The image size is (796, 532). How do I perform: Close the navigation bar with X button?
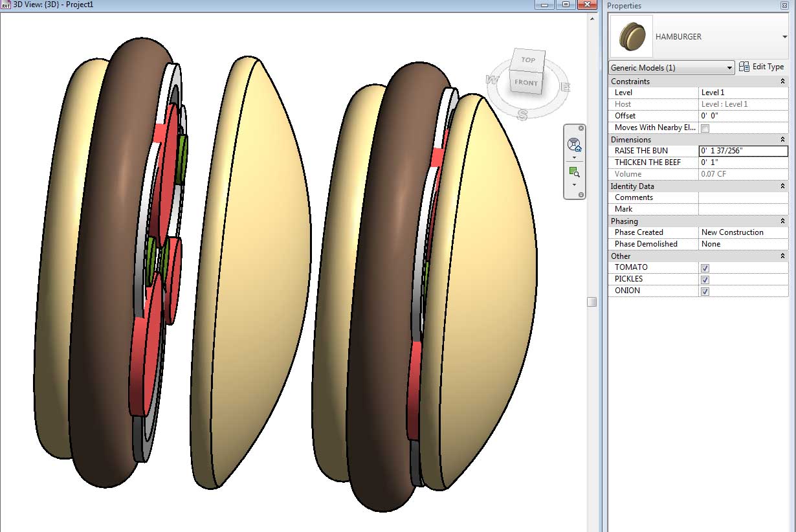point(580,128)
